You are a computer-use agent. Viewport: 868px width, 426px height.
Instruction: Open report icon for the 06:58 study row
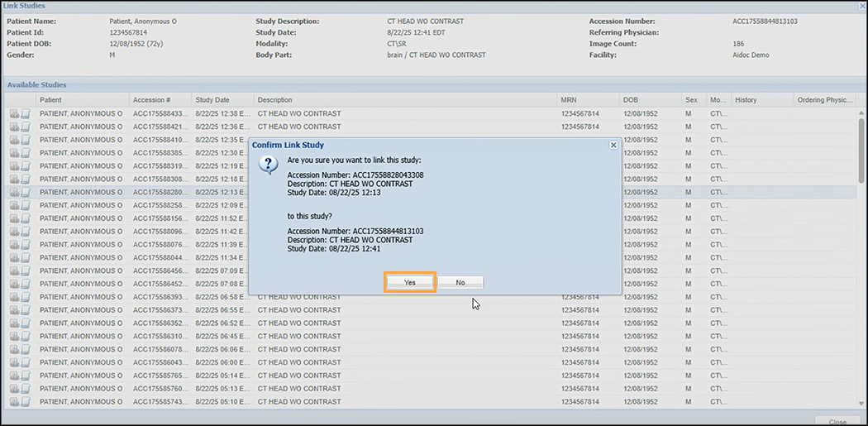(26, 297)
